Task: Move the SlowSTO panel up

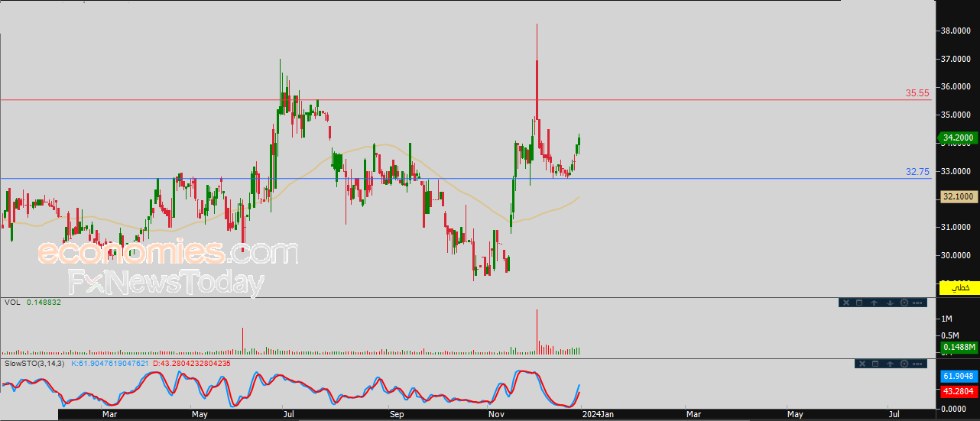Action: tap(890, 364)
